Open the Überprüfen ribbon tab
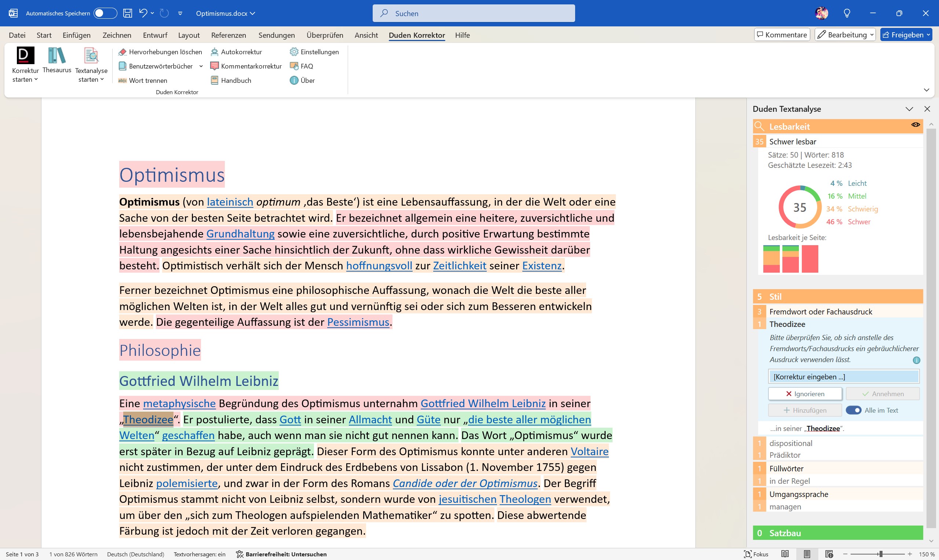The height and width of the screenshot is (560, 939). (x=325, y=35)
